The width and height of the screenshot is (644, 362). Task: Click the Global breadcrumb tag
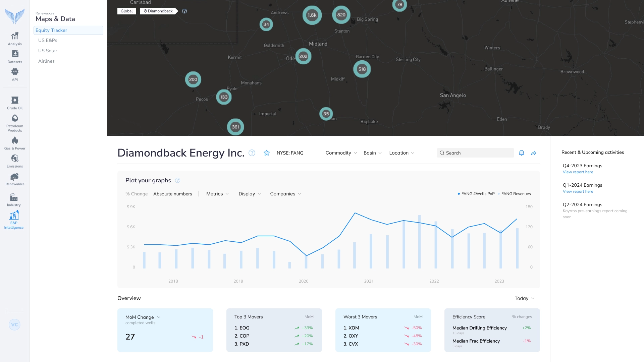127,11
